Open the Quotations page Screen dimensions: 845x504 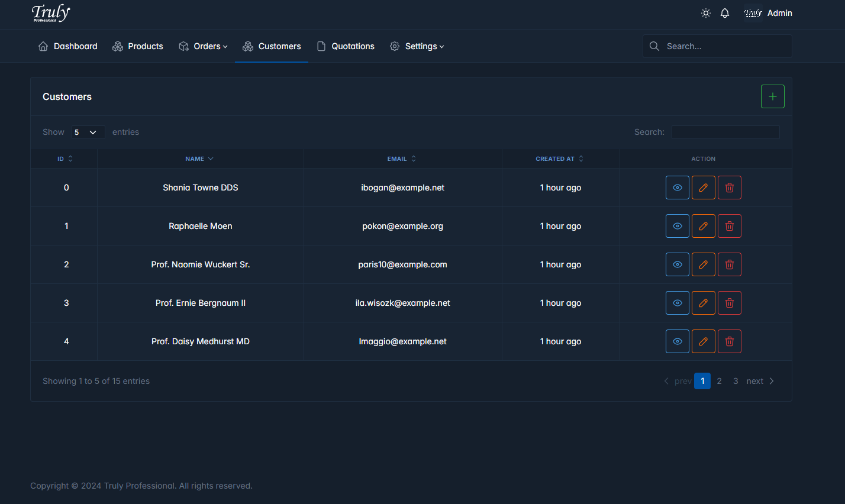coord(346,46)
